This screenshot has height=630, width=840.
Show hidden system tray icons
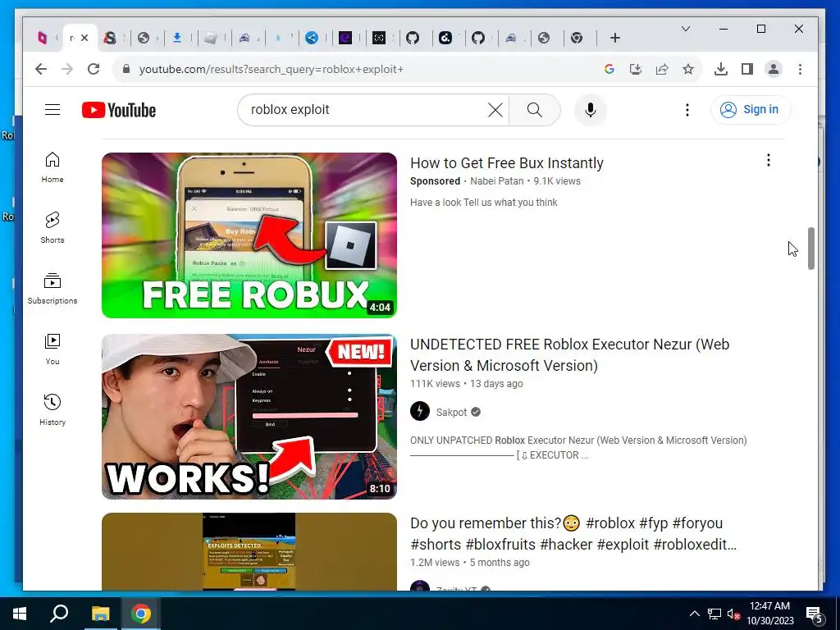pos(694,614)
